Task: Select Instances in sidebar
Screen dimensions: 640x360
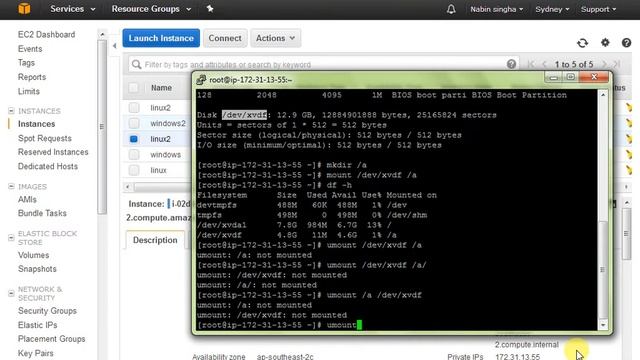Action: click(x=36, y=124)
